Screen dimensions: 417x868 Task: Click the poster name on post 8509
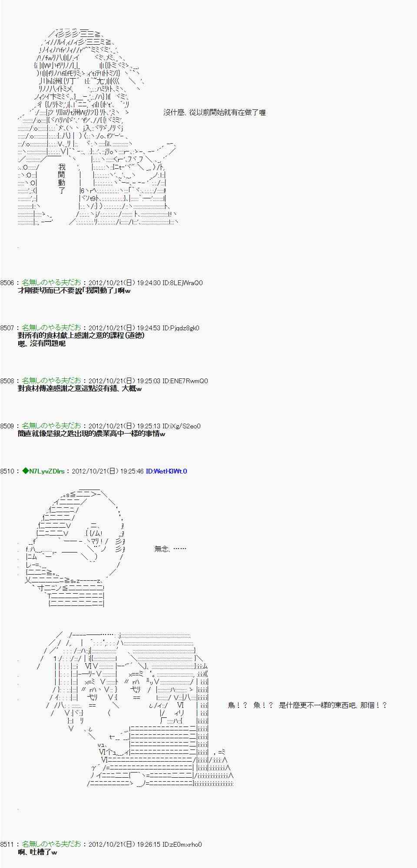[x=51, y=426]
